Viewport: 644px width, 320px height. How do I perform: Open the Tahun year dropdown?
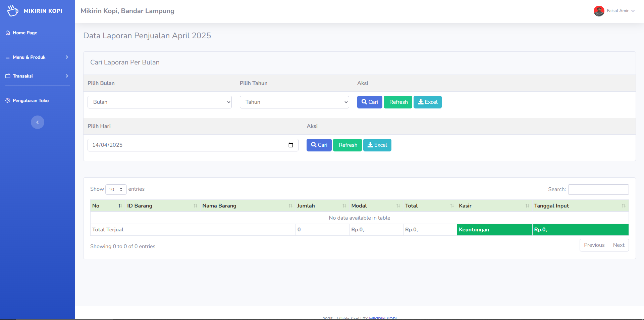[294, 102]
